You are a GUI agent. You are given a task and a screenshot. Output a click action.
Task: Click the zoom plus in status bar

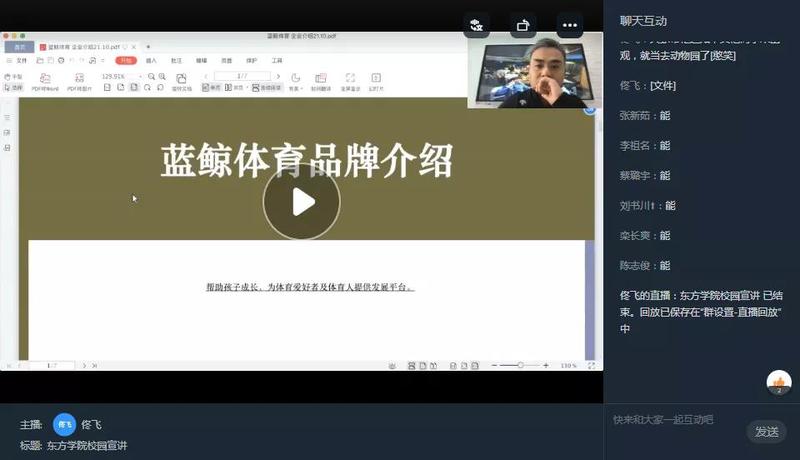pos(546,365)
